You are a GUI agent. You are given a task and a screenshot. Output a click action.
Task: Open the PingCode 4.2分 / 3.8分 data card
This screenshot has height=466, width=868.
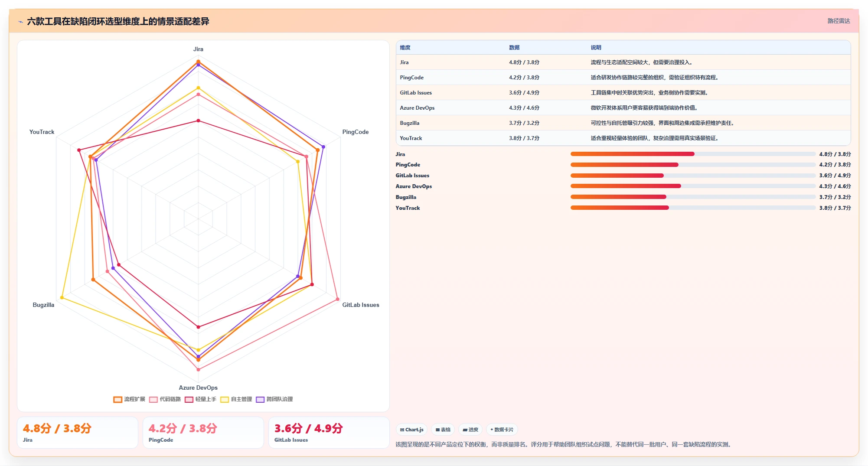pos(203,433)
